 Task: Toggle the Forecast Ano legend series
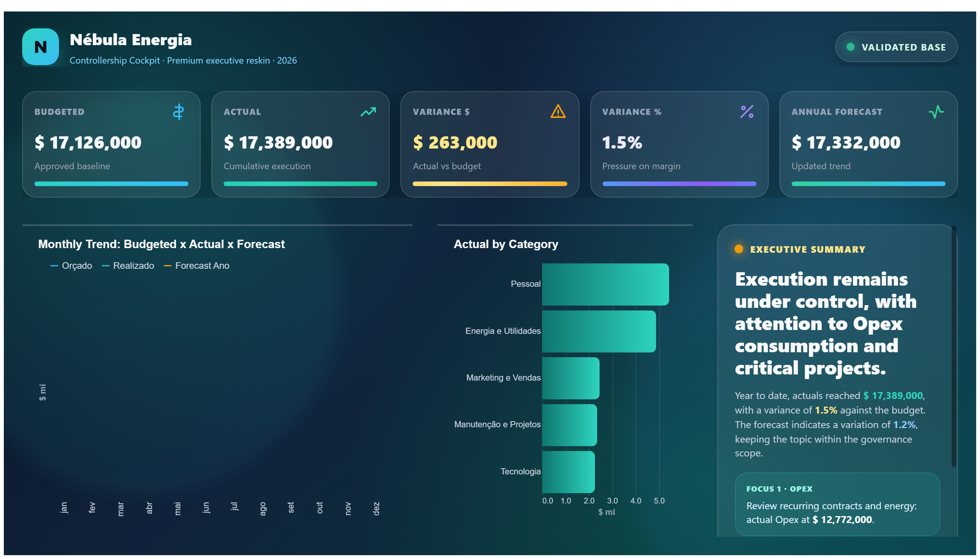pos(196,266)
